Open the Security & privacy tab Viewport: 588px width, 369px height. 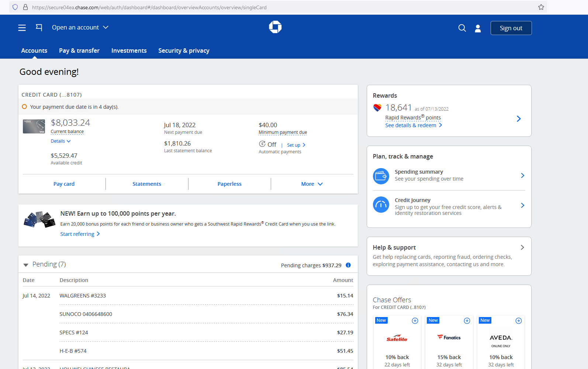tap(184, 51)
